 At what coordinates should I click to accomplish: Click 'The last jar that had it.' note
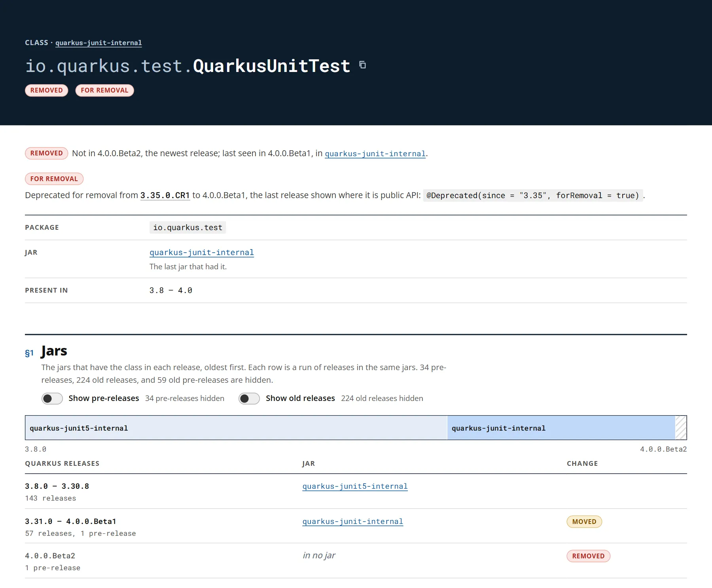[x=188, y=267]
